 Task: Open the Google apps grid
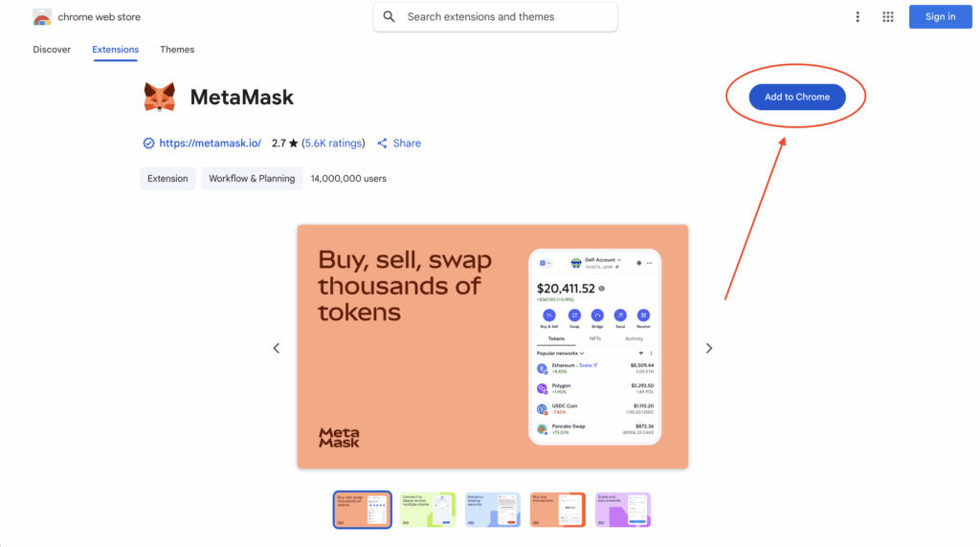click(x=887, y=17)
